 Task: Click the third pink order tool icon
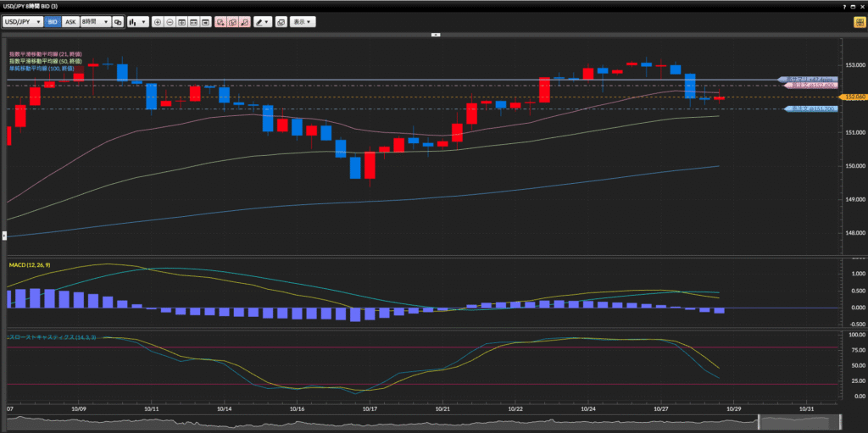(244, 22)
